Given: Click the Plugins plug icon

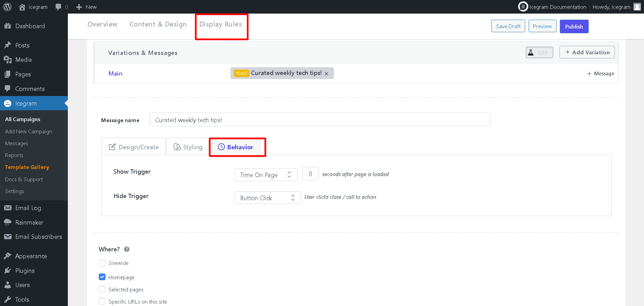Looking at the screenshot, I should click(8, 271).
